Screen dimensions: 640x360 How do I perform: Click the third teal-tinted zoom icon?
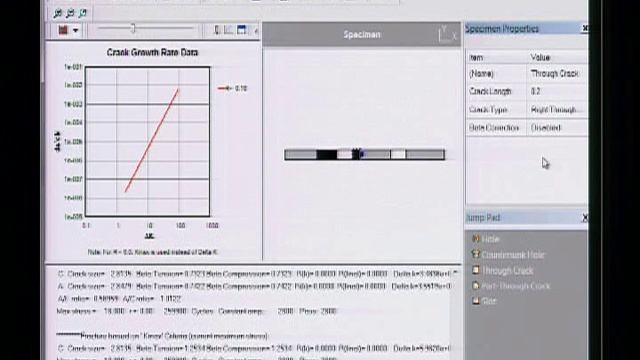pos(83,13)
